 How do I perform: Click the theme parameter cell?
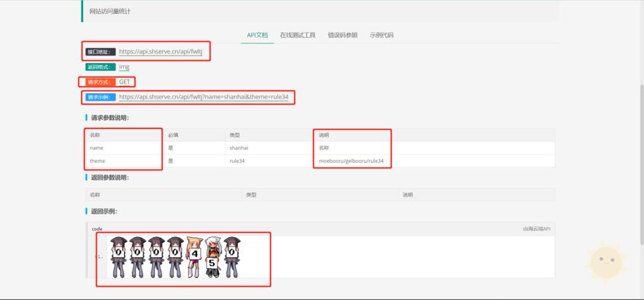coord(124,161)
